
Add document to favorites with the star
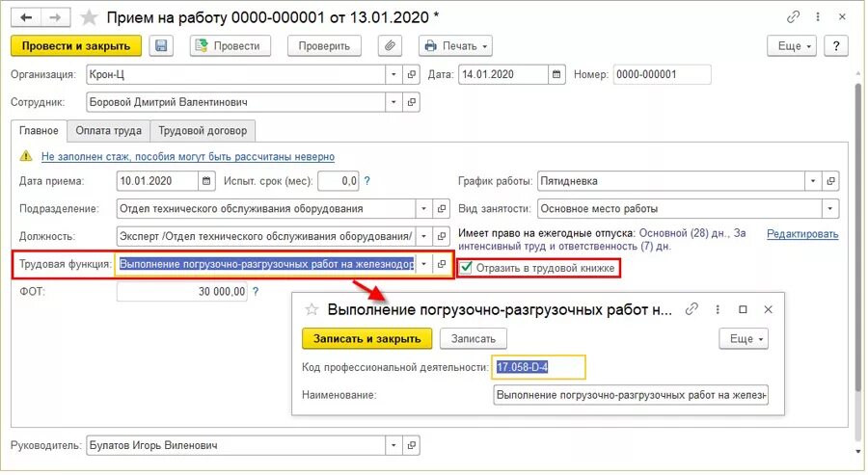coord(89,17)
